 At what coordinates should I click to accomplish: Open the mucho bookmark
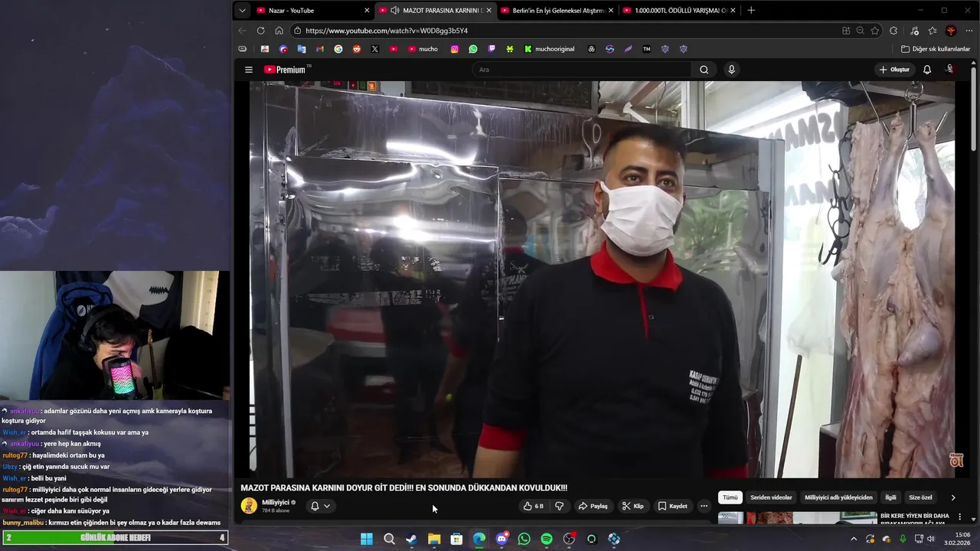point(423,49)
